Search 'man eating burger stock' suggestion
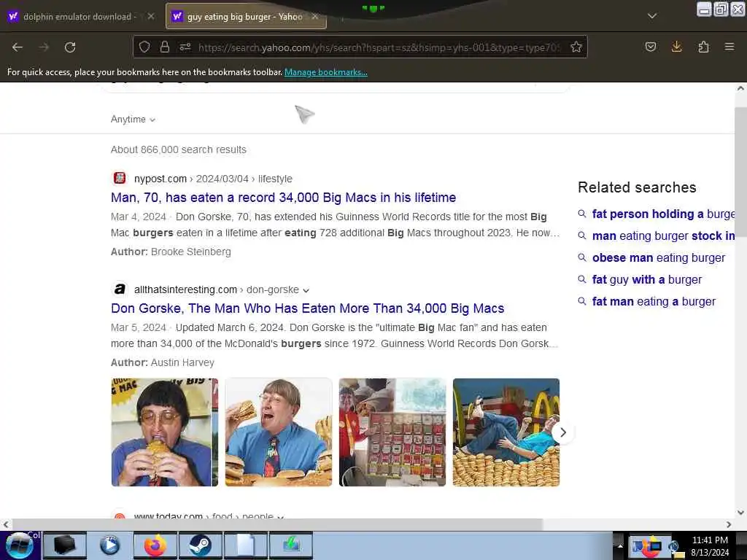This screenshot has width=747, height=560. coord(663,236)
